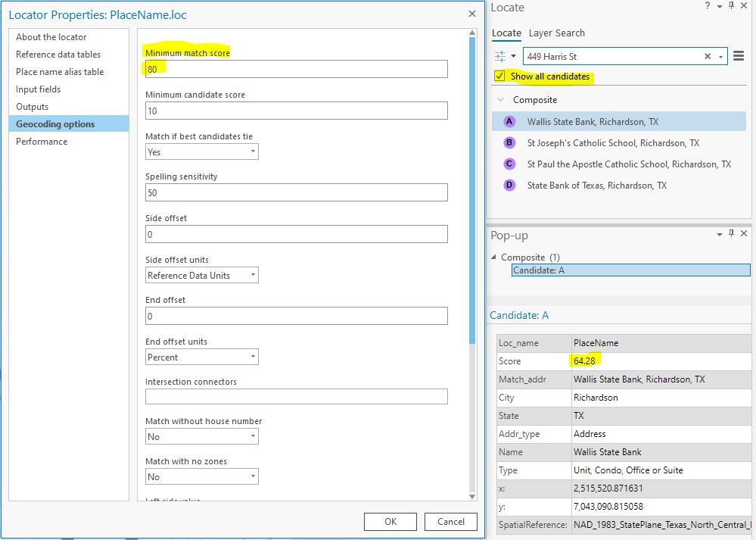The image size is (756, 540).
Task: Pin the Pop-up pane with the pushpin icon
Action: pos(732,233)
